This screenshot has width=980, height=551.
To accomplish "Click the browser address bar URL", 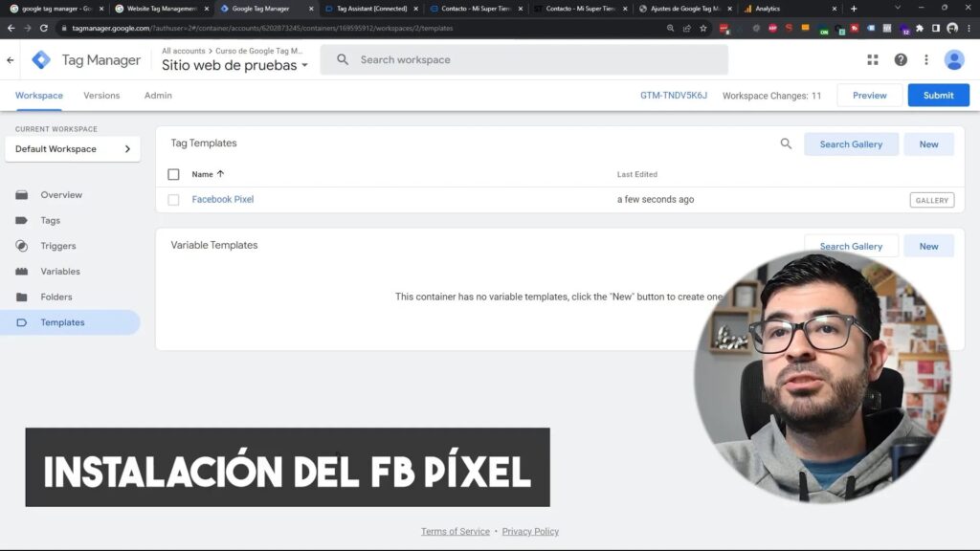I will click(x=262, y=28).
